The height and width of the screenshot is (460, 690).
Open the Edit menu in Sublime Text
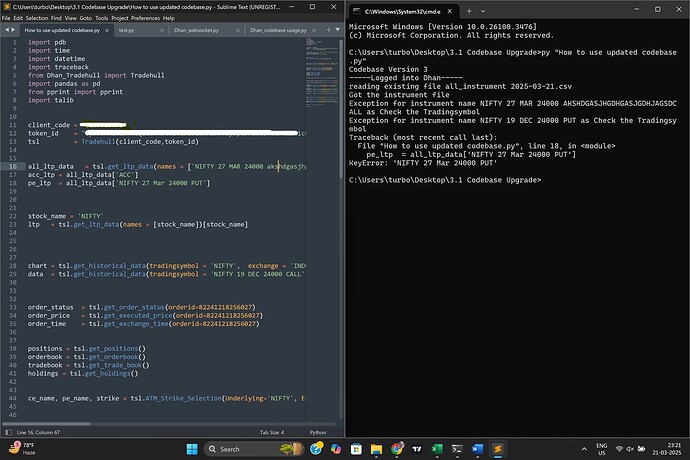18,18
